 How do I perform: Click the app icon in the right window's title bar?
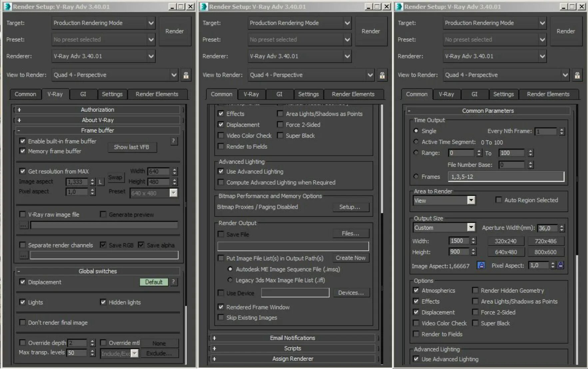[x=399, y=6]
